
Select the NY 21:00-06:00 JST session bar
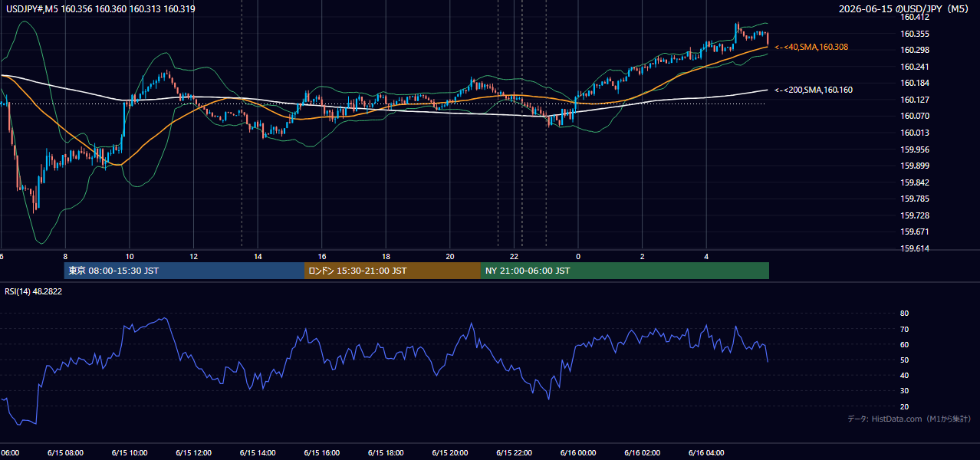[625, 271]
